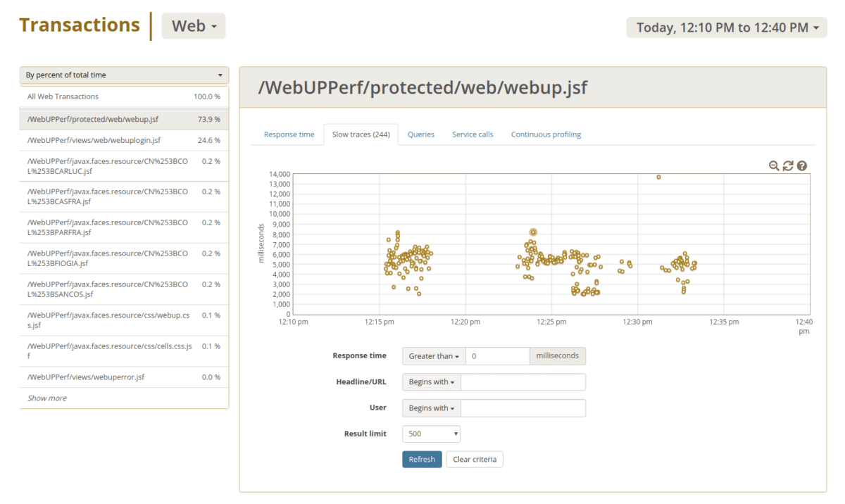The height and width of the screenshot is (504, 845).
Task: Click the zoom out icon above the chart
Action: [775, 166]
